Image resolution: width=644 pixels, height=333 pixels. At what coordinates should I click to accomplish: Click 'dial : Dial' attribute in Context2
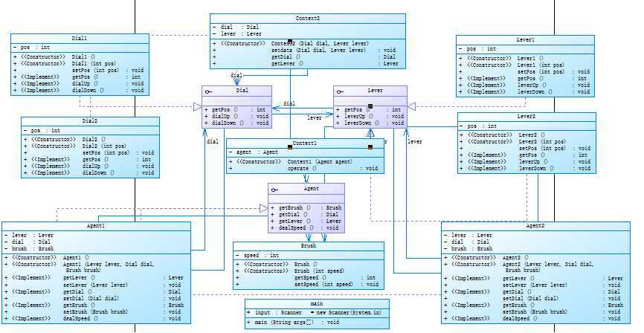(x=236, y=27)
